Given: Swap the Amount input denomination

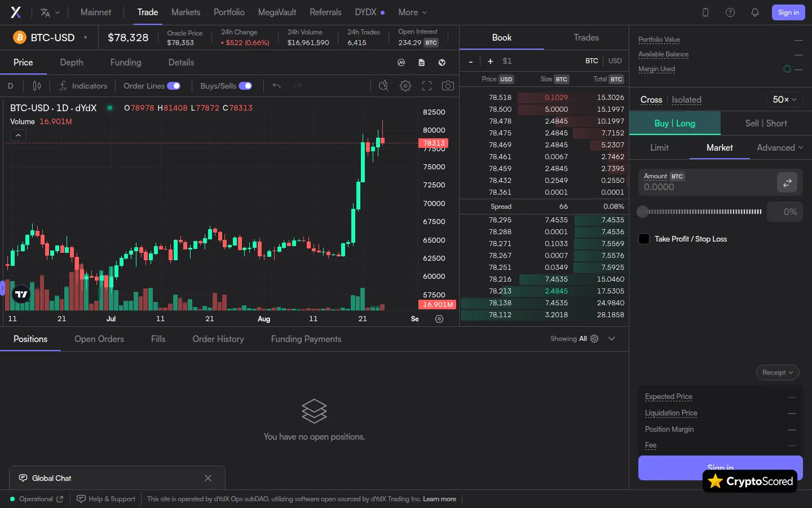Looking at the screenshot, I should (787, 182).
